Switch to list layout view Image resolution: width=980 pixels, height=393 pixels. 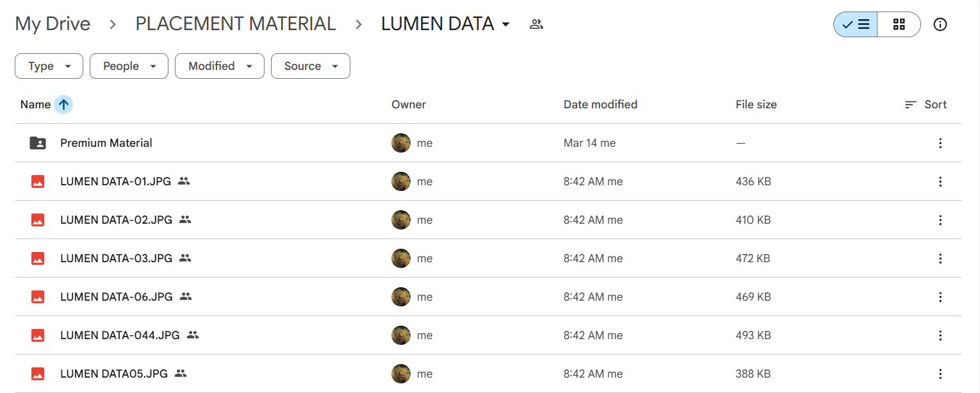pos(855,24)
